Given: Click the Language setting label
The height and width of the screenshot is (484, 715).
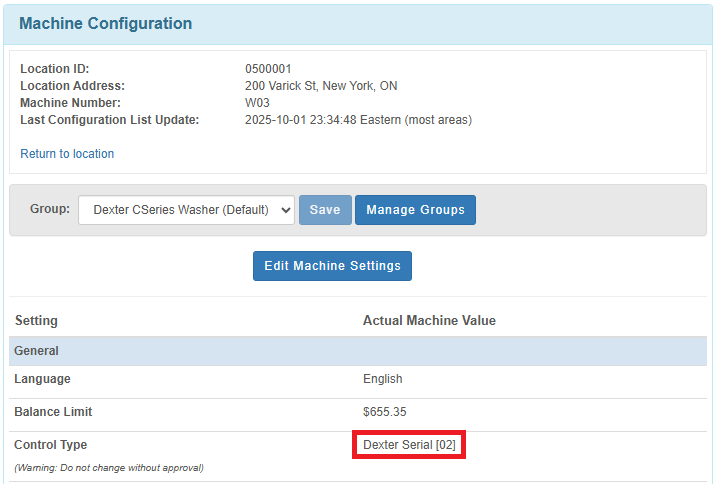Looking at the screenshot, I should [42, 379].
